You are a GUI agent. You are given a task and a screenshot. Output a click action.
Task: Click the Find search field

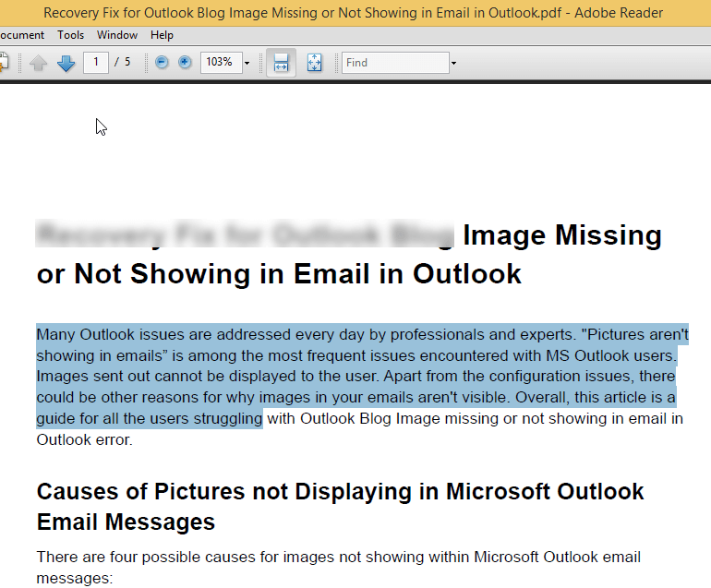pos(395,63)
